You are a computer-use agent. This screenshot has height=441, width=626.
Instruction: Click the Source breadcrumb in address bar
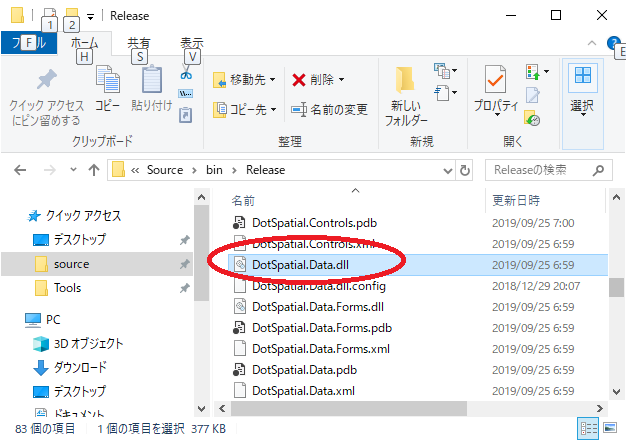tap(165, 170)
